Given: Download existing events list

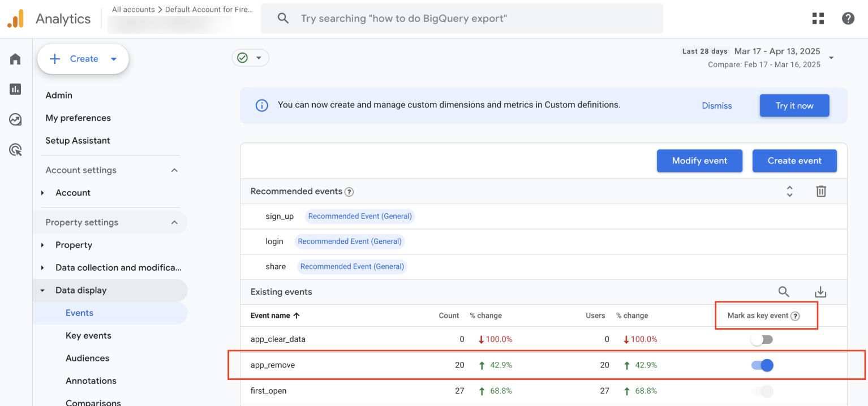Looking at the screenshot, I should coord(820,292).
